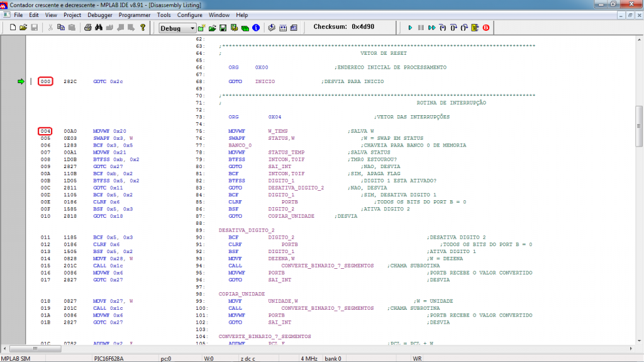The width and height of the screenshot is (644, 362).
Task: Click the blue info icon
Action: 256,28
